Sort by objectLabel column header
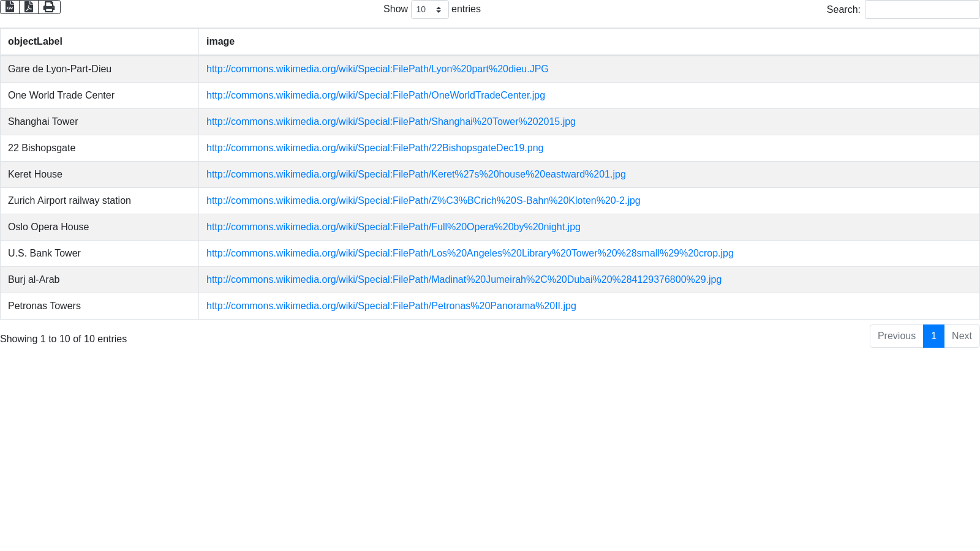Screen dimensions: 980x551 coord(99,42)
